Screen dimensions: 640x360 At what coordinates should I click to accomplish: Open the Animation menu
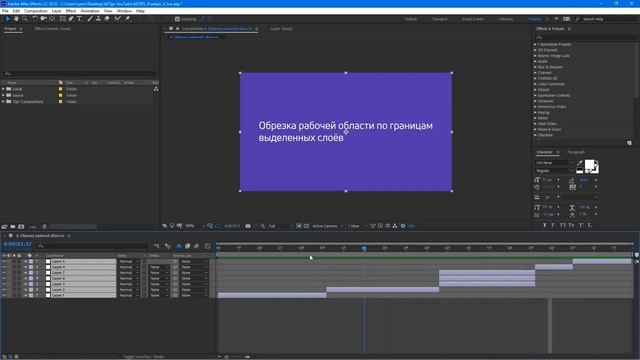(x=90, y=11)
